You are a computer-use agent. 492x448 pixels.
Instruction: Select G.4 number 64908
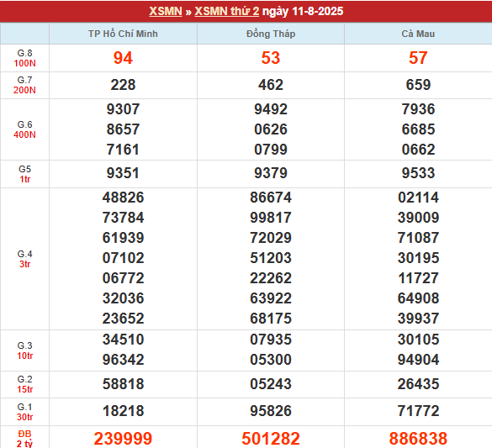(418, 298)
